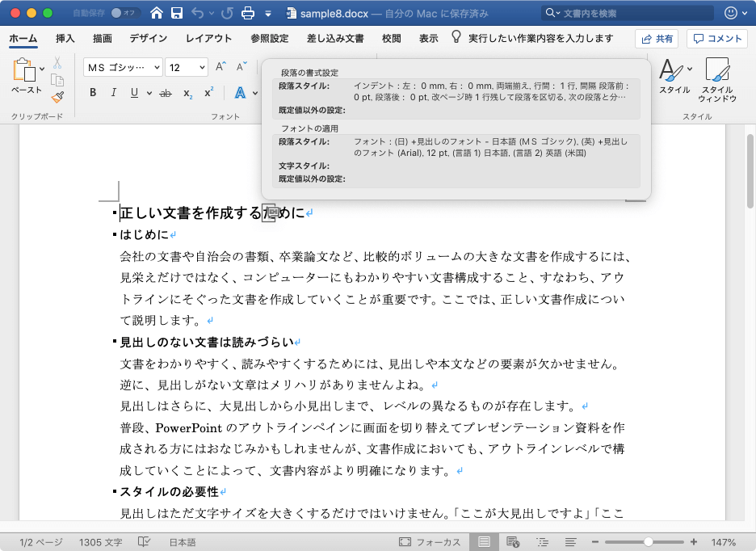Click the spelling check book icon
756x551 pixels.
(144, 542)
